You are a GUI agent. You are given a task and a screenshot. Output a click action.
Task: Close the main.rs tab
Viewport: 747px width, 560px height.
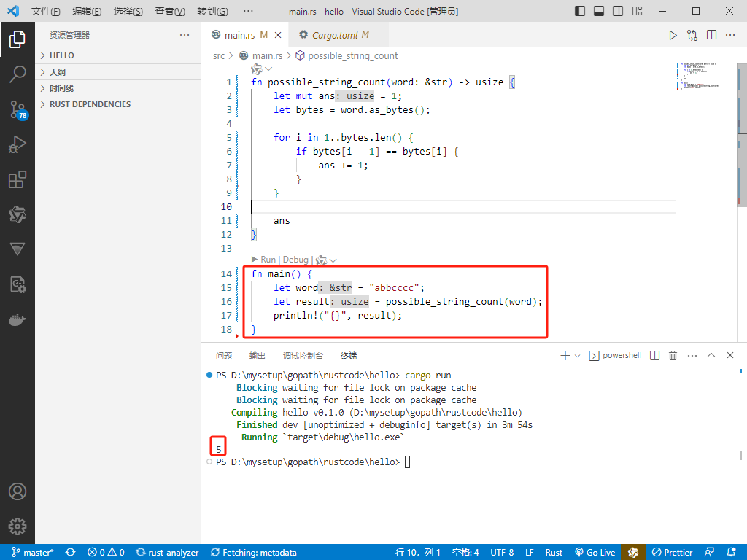click(278, 35)
